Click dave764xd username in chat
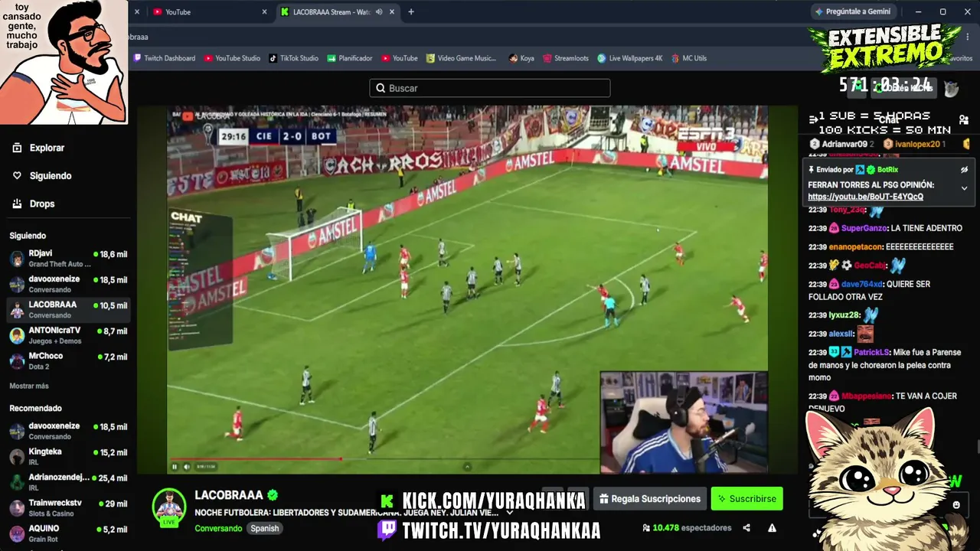Image resolution: width=980 pixels, height=551 pixels. 862,284
